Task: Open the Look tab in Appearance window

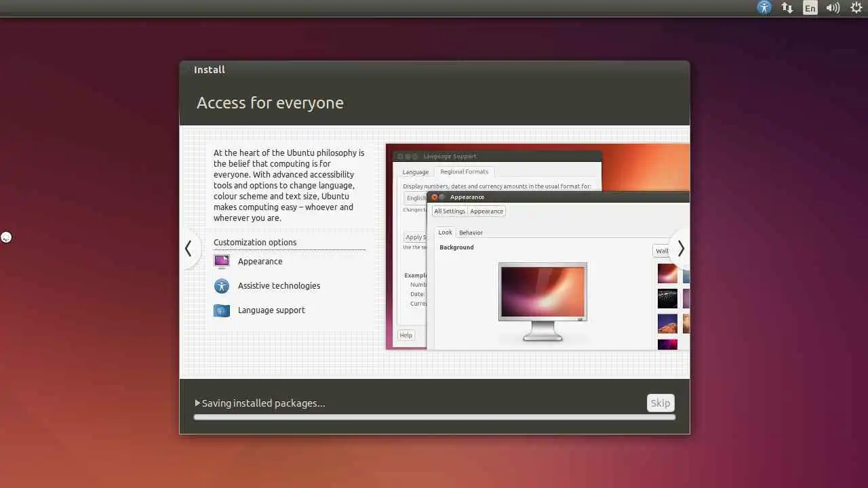Action: (x=445, y=232)
